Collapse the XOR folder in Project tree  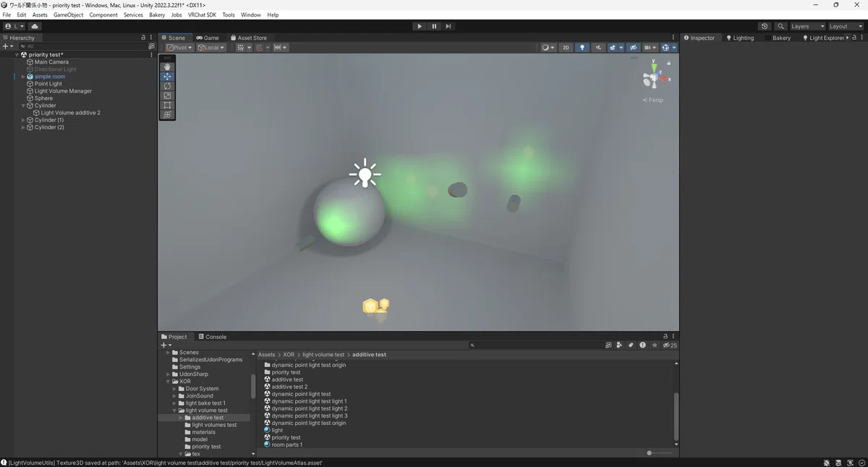click(x=168, y=382)
